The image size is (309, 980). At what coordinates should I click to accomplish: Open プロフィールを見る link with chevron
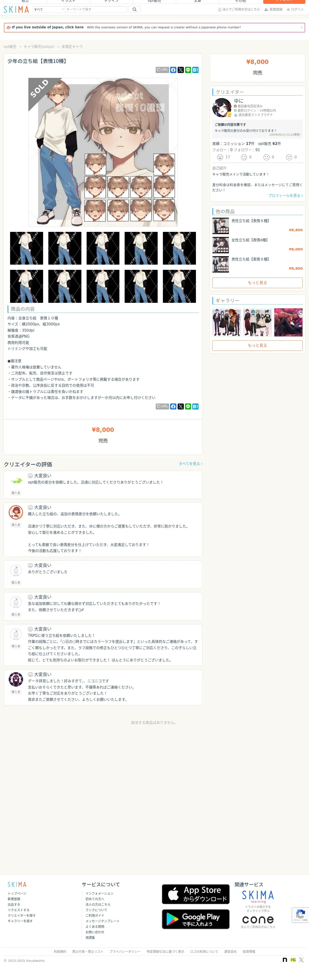(x=285, y=196)
